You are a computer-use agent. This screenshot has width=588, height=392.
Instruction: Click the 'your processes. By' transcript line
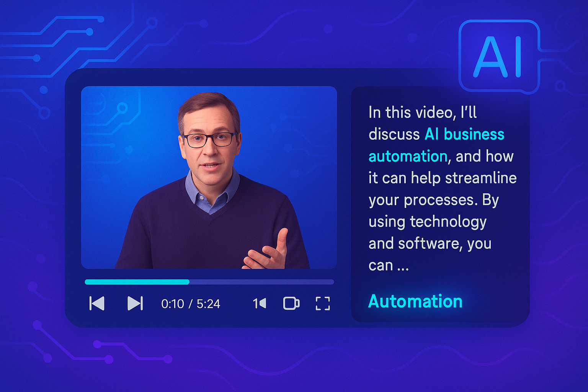click(434, 200)
